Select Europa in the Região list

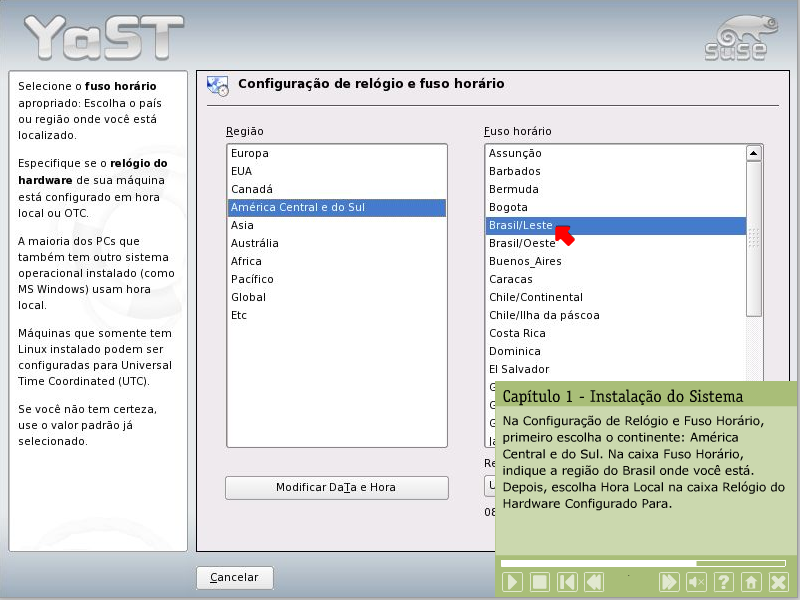click(250, 154)
